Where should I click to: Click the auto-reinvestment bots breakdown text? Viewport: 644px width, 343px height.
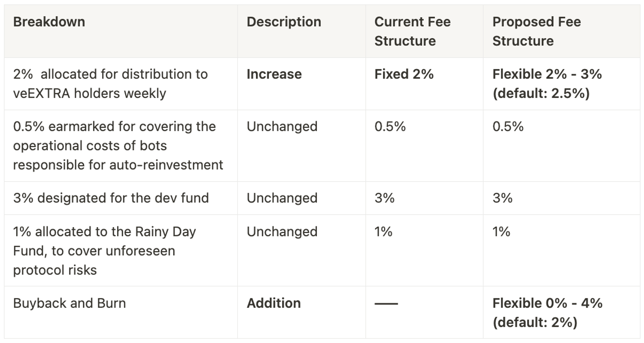tap(118, 146)
